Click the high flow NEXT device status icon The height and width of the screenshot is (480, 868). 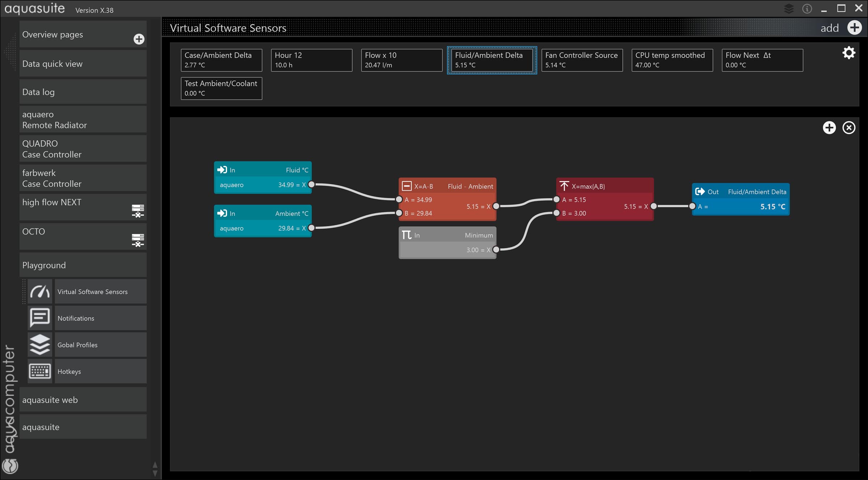pyautogui.click(x=138, y=211)
